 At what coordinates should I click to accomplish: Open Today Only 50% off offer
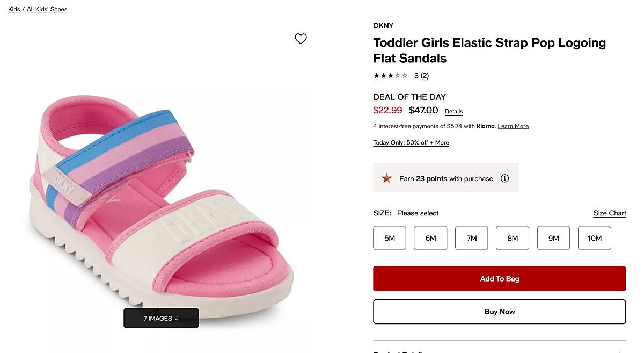(411, 143)
